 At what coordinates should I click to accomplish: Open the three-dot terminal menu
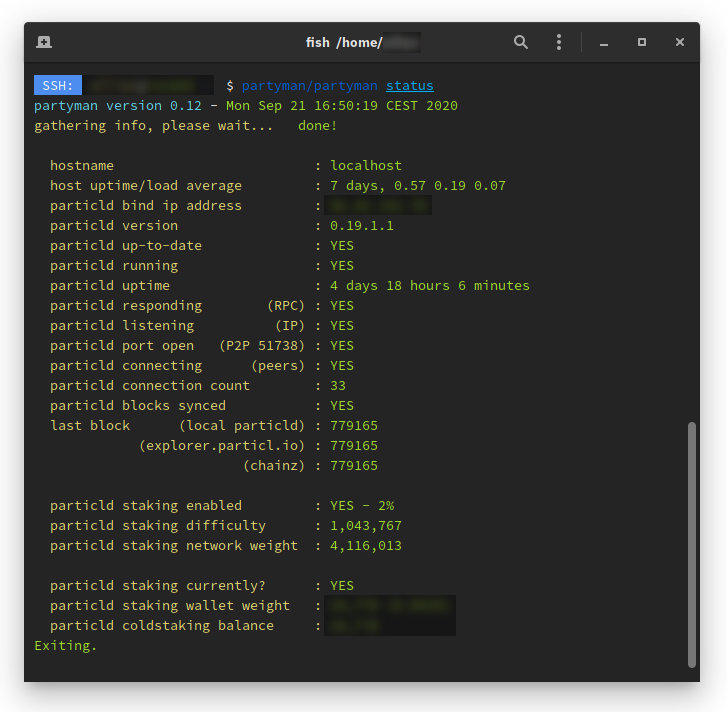click(x=559, y=42)
